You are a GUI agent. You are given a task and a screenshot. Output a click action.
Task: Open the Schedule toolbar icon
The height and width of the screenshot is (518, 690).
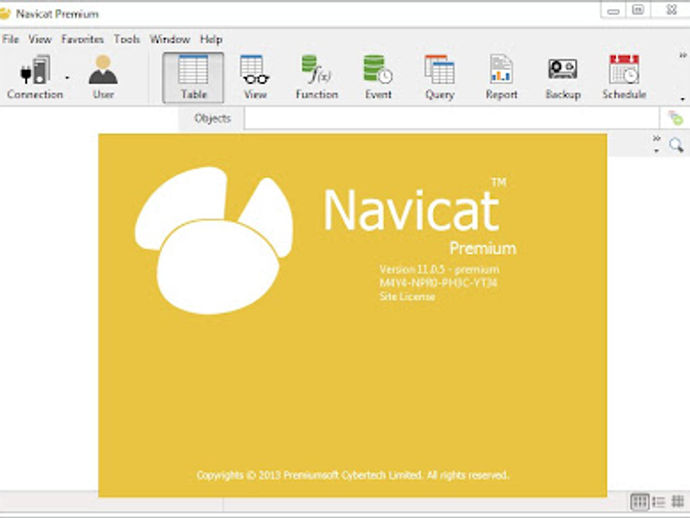pyautogui.click(x=624, y=77)
